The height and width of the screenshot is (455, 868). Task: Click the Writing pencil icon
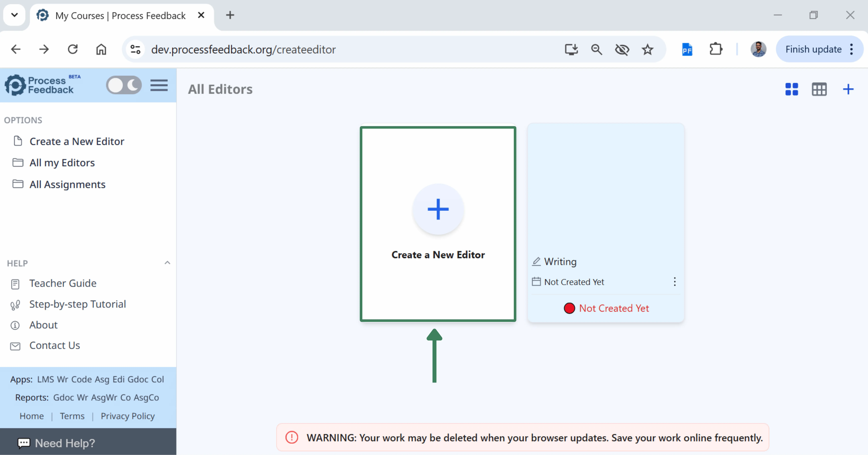[x=536, y=262]
